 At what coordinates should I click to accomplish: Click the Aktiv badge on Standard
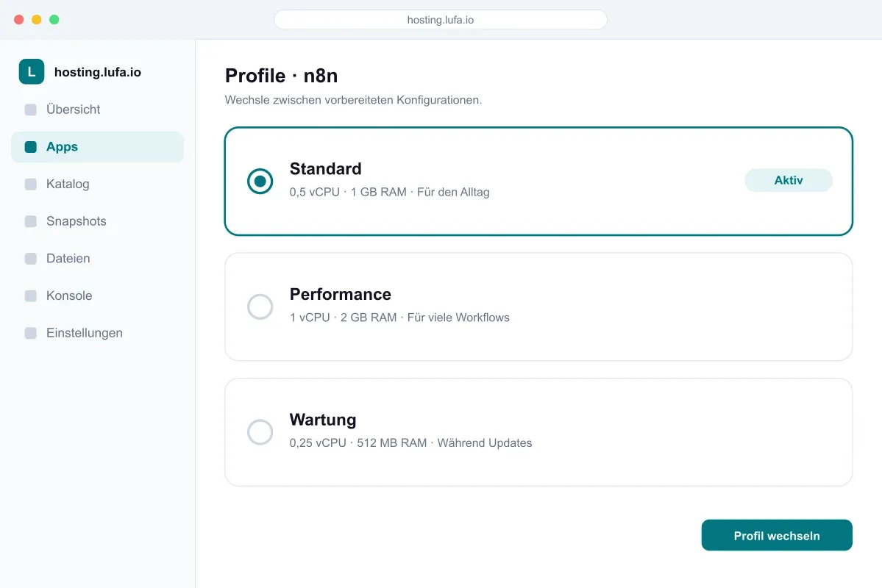789,181
